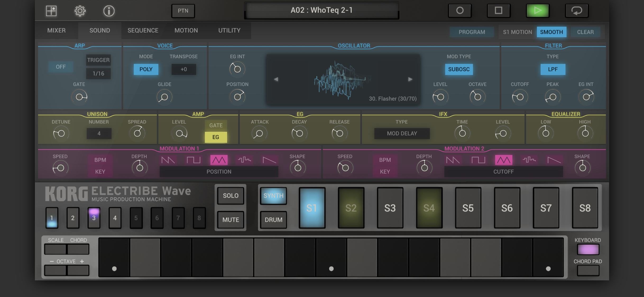Click the oscillator waveform display
Image resolution: width=644 pixels, height=297 pixels.
point(343,79)
